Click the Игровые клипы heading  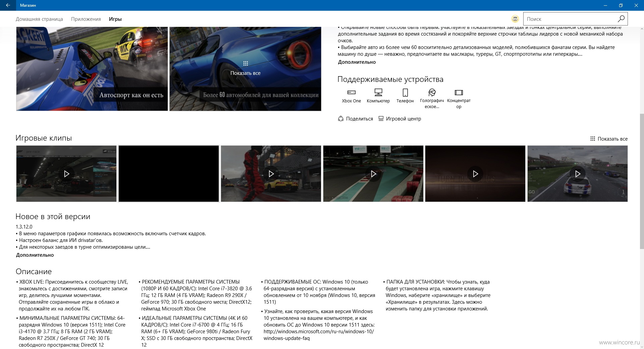[x=44, y=138]
